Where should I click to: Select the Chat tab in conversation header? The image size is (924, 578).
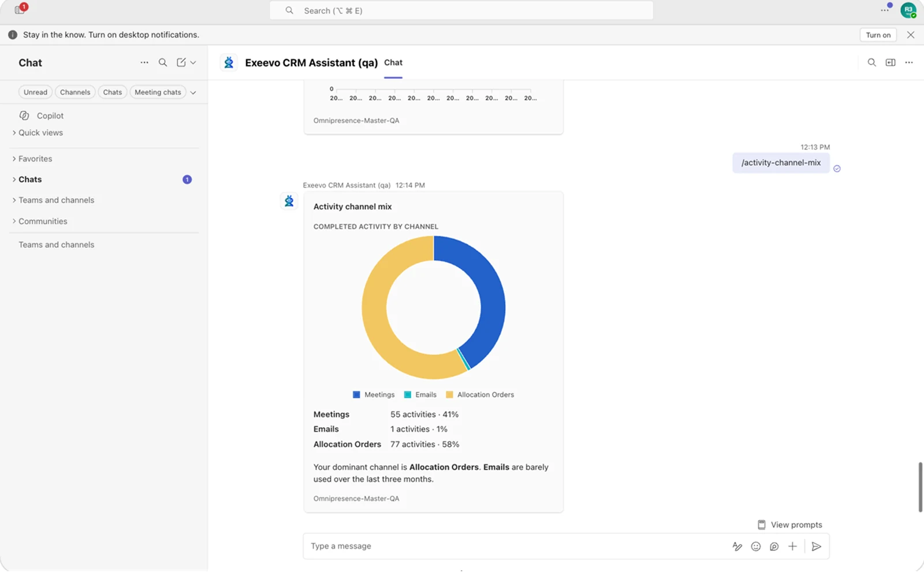tap(393, 62)
